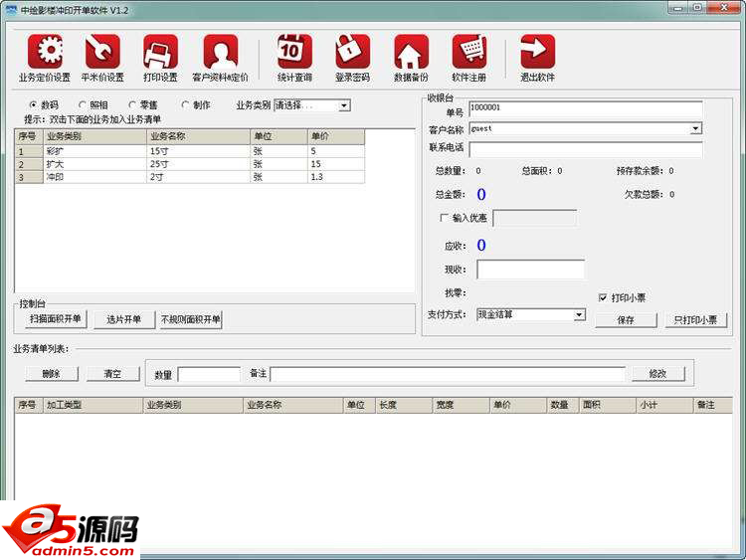The image size is (746, 560).
Task: Focus the 现收 input field
Action: tap(531, 270)
